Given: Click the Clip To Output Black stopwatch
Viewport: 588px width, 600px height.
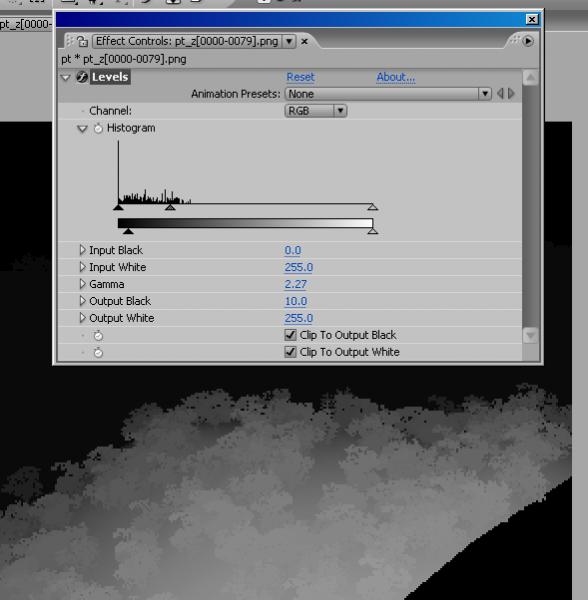Looking at the screenshot, I should (x=98, y=336).
